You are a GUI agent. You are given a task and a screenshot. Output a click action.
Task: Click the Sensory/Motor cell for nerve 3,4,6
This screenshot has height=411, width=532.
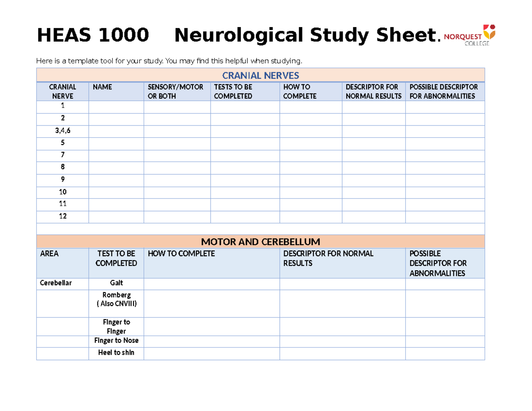coord(177,131)
